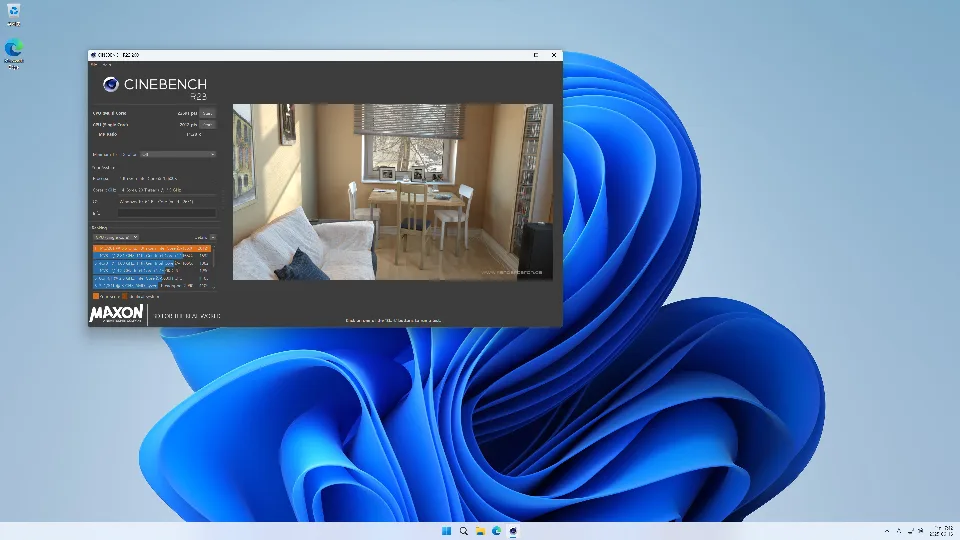Click the Maxon logo

coord(116,314)
